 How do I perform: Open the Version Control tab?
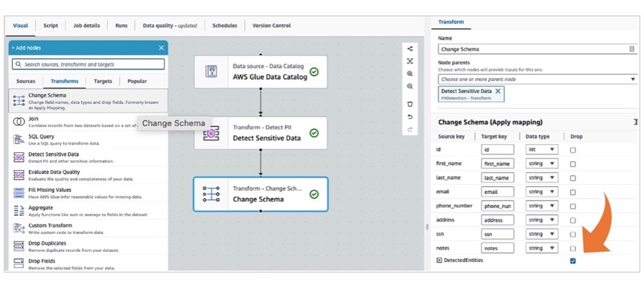(x=272, y=25)
